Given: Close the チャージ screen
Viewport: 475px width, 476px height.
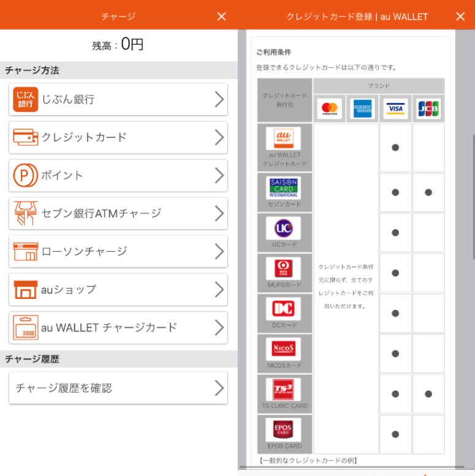Looking at the screenshot, I should click(221, 17).
